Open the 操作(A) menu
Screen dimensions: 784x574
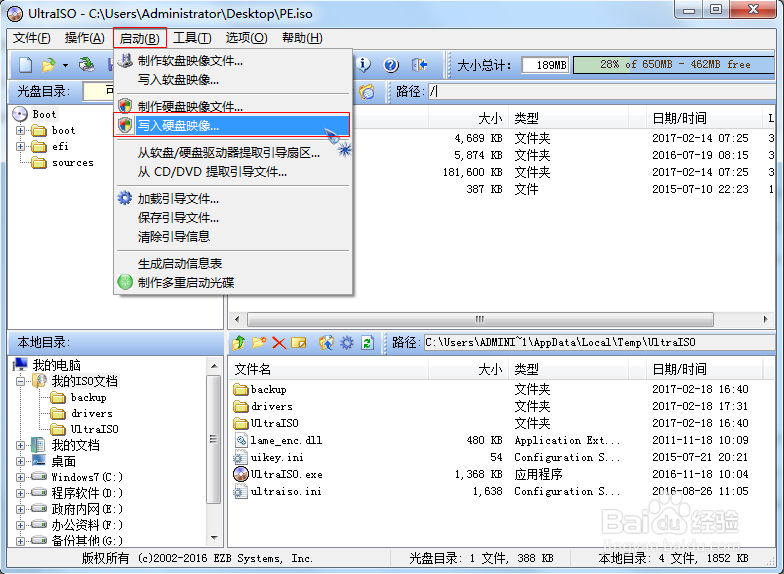tap(84, 38)
